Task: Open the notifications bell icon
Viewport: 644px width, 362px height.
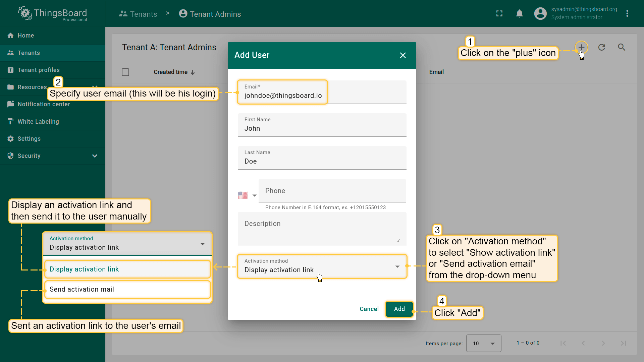Action: [520, 13]
